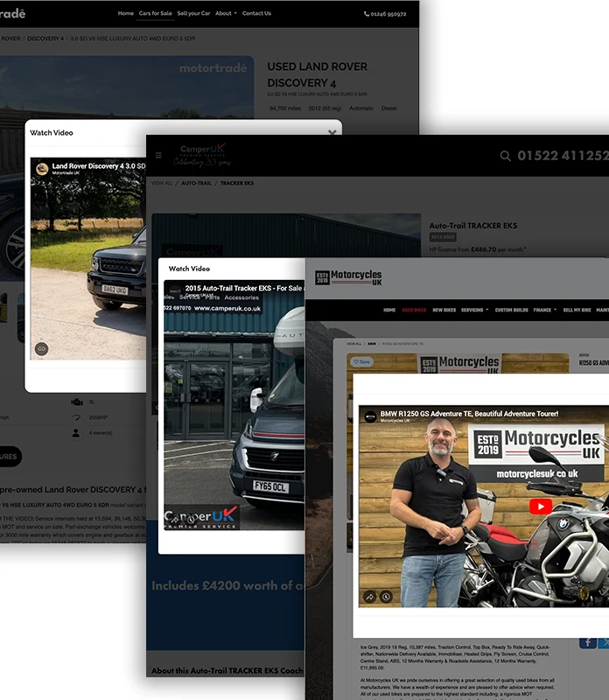Click Used Land Rover Discovery 4 heading
Viewport: 609px width, 700px height.
317,74
